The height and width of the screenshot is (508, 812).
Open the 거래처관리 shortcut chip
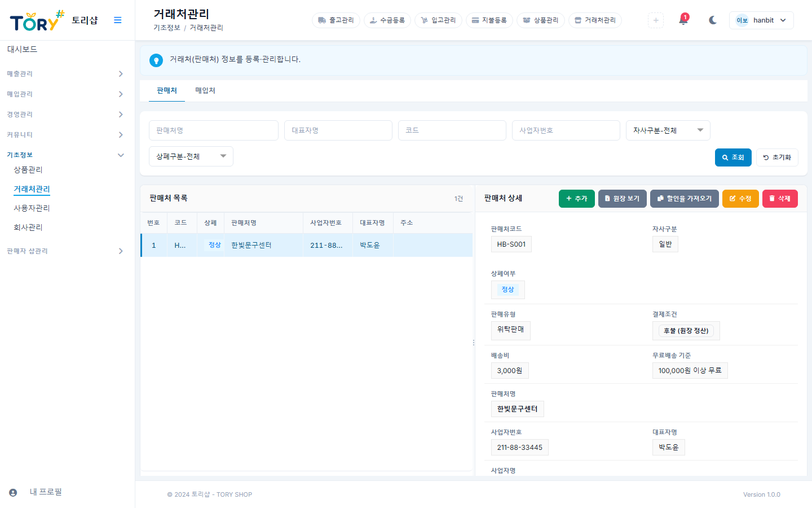pos(595,20)
